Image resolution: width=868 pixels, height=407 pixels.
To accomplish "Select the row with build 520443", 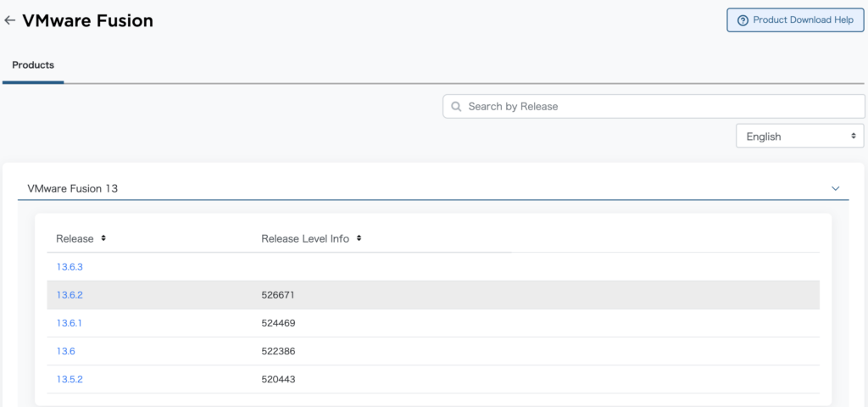I will point(433,379).
